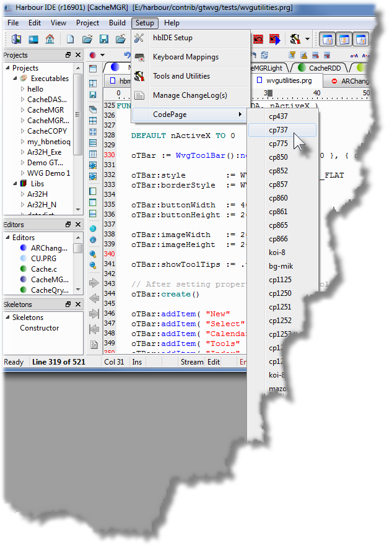Toggle the first docked panel button
Image resolution: width=392 pixels, height=549 pixels.
pyautogui.click(x=327, y=39)
